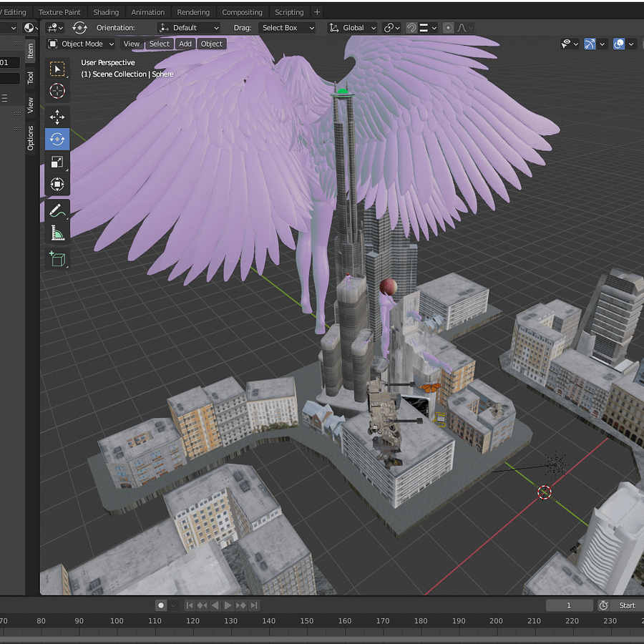Open the Global transform orientation dropdown
Screen dimensions: 644x644
[353, 27]
